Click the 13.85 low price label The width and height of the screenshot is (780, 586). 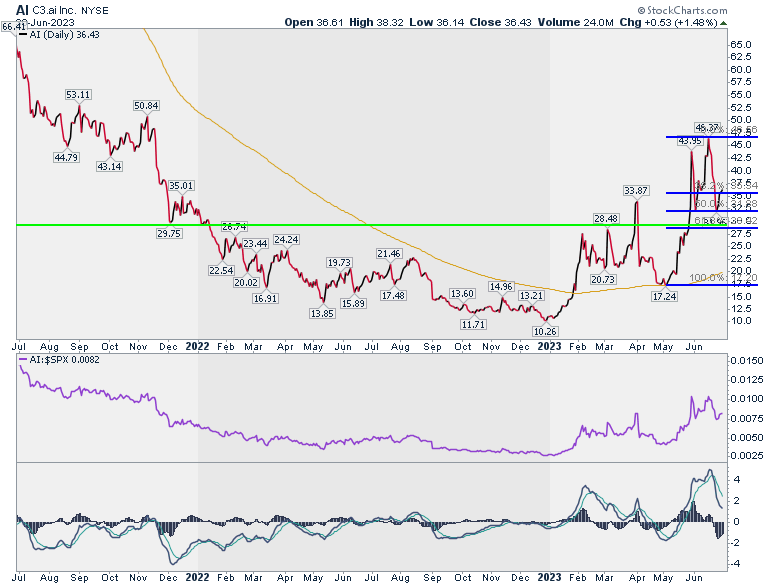322,313
